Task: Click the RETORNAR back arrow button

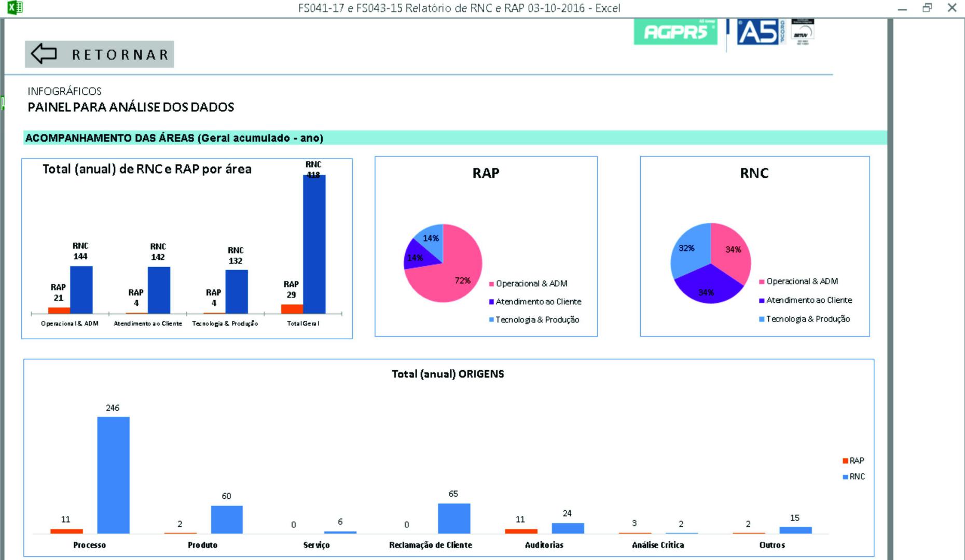Action: tap(99, 54)
